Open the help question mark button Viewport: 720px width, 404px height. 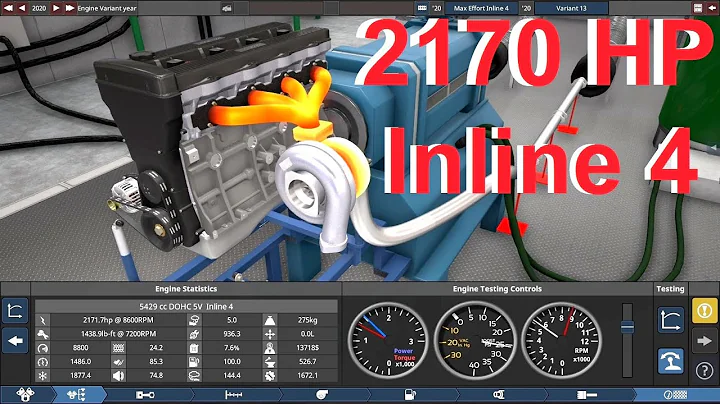[704, 370]
